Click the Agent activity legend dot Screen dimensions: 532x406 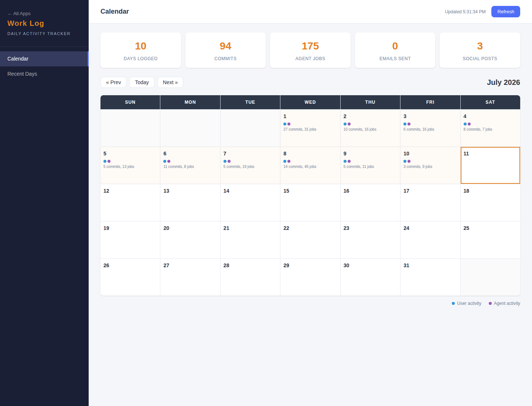pyautogui.click(x=490, y=303)
